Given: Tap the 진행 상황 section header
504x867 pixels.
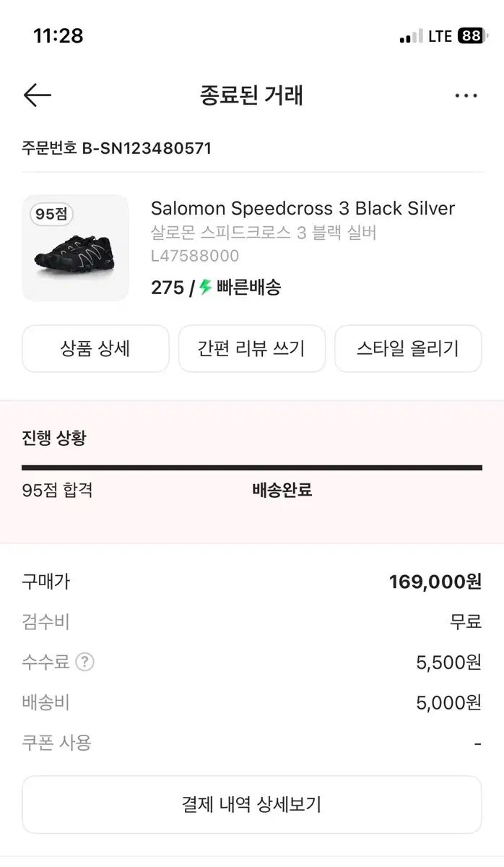Looking at the screenshot, I should tap(53, 438).
